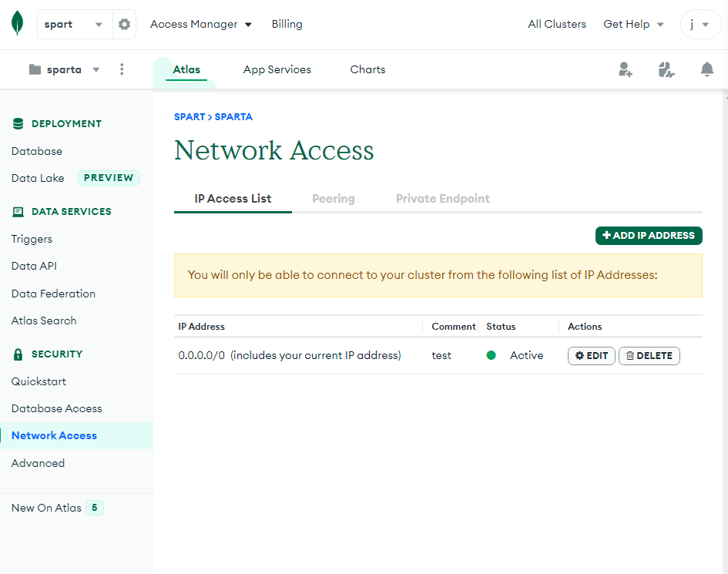Go to All Clusters
This screenshot has height=574, width=728.
[557, 24]
